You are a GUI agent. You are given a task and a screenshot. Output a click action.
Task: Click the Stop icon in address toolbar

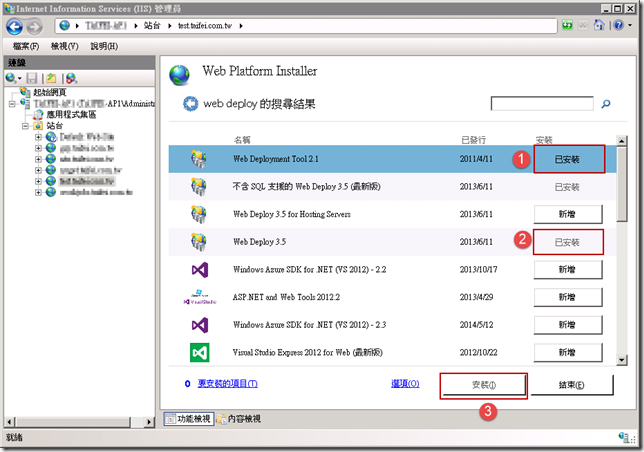(x=583, y=25)
